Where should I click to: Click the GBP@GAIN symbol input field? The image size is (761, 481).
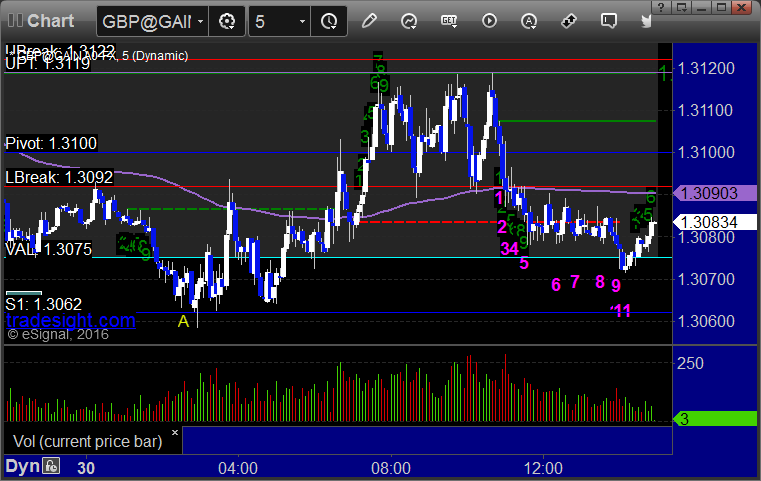(x=147, y=21)
